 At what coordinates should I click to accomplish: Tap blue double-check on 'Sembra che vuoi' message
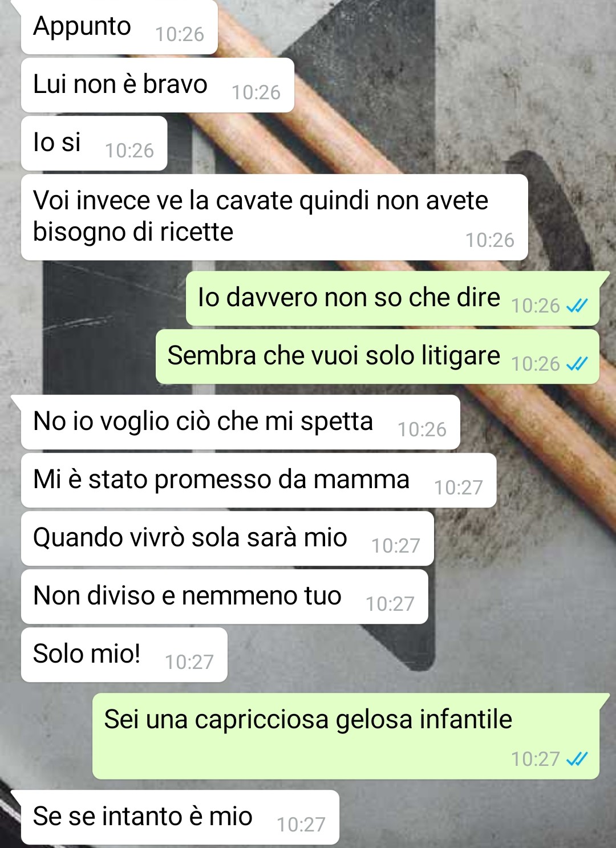(577, 364)
